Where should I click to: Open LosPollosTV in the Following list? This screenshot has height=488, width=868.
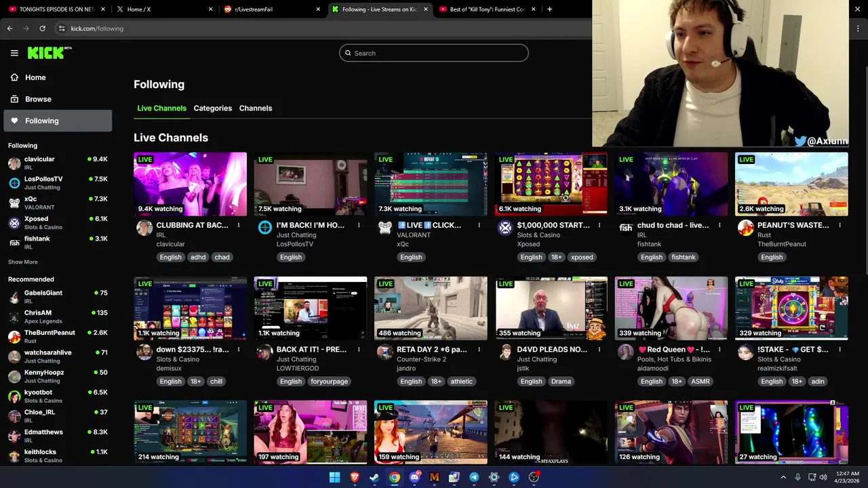pyautogui.click(x=58, y=183)
